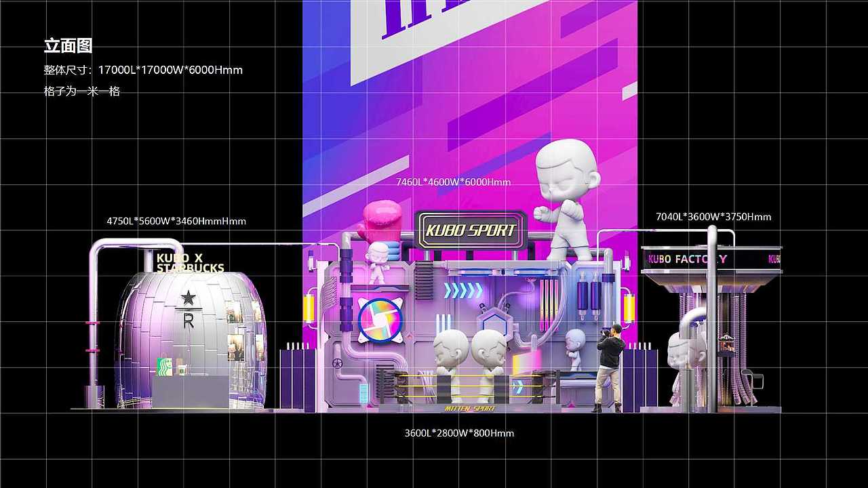Click the yellow canister beside the cameraman
The width and height of the screenshot is (868, 488).
629,308
